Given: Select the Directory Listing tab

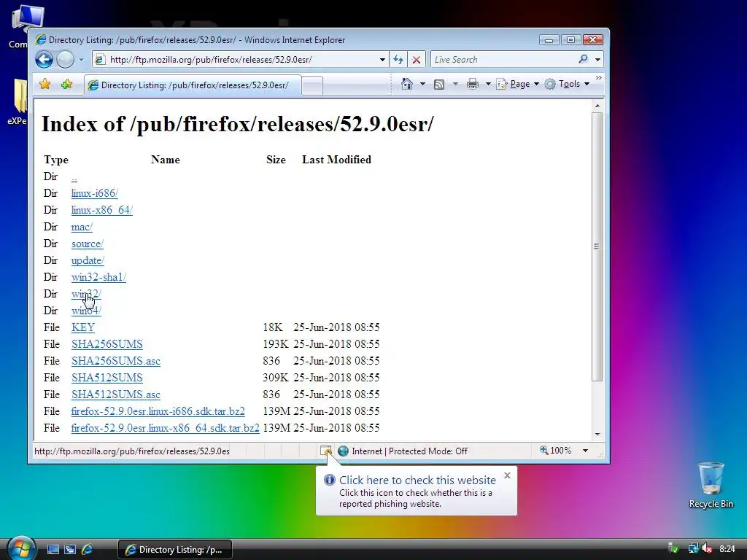Looking at the screenshot, I should click(193, 85).
